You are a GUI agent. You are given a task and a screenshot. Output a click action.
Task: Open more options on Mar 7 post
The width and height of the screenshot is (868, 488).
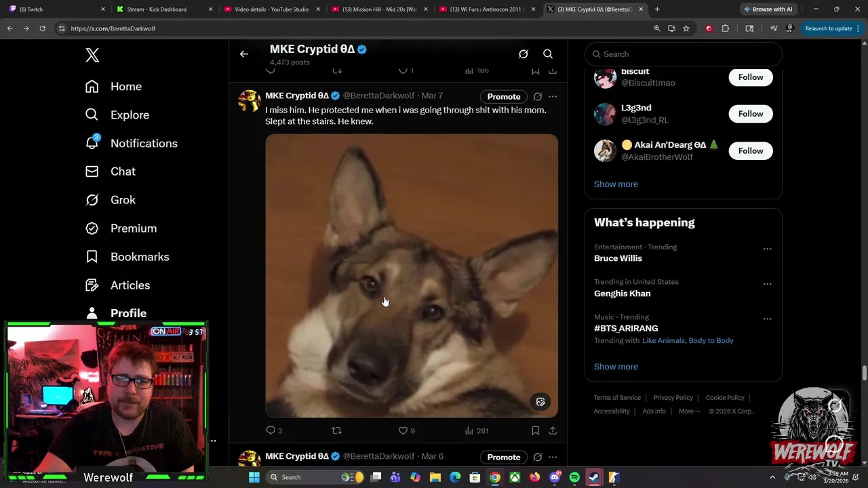click(x=553, y=96)
